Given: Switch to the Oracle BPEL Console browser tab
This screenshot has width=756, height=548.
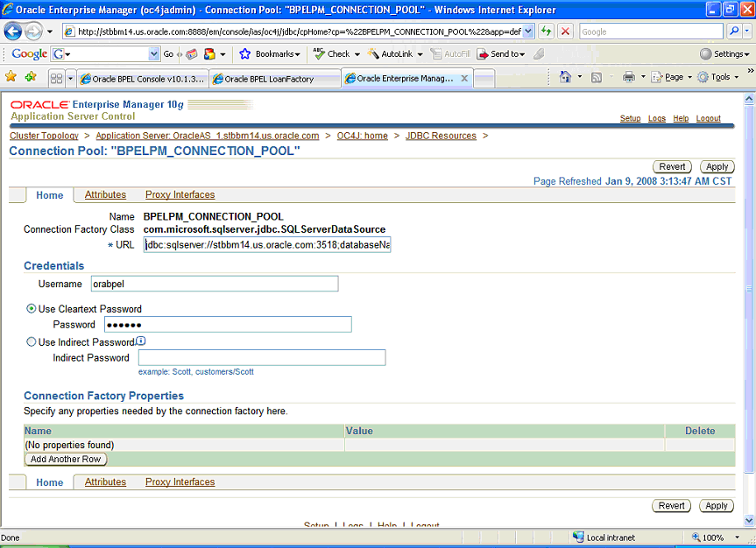Looking at the screenshot, I should (x=143, y=79).
